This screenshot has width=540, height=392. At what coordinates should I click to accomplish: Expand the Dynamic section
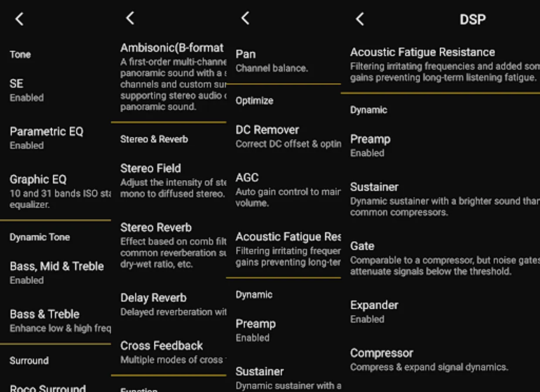point(368,110)
